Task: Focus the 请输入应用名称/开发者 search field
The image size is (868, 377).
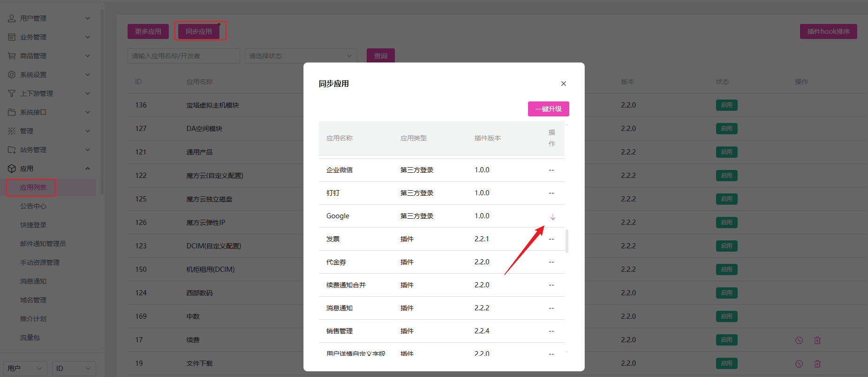Action: tap(184, 56)
